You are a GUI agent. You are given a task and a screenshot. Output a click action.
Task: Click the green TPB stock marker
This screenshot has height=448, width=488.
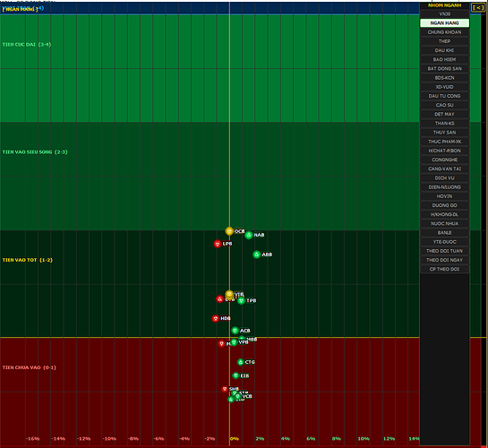pos(241,301)
